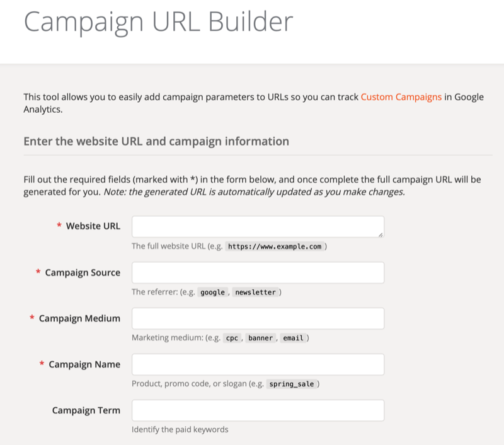Click the Website URL label
The width and height of the screenshot is (504, 445).
point(93,226)
